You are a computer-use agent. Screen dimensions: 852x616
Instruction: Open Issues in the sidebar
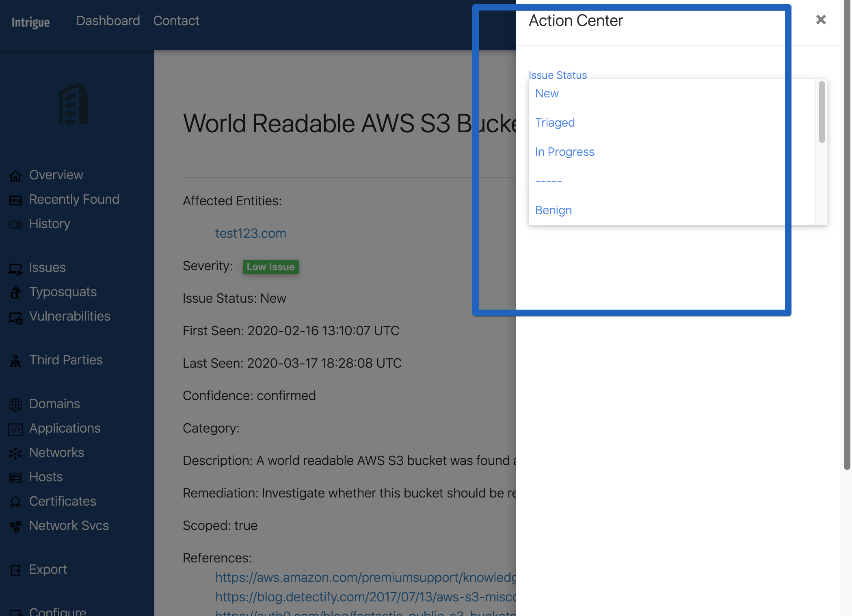pyautogui.click(x=48, y=267)
